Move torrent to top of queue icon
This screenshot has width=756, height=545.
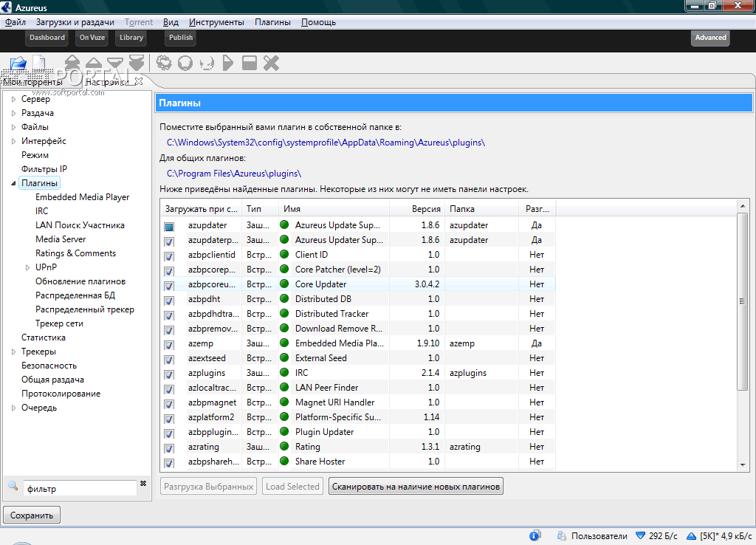coord(72,63)
